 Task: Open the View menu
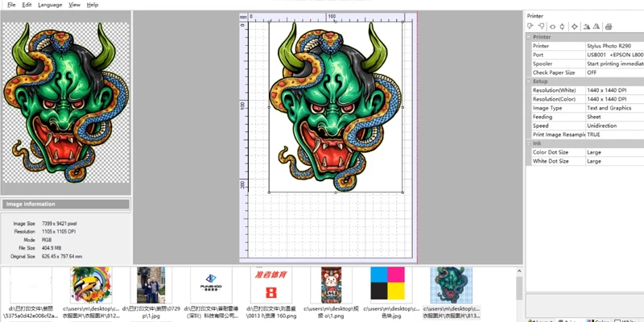(x=74, y=5)
